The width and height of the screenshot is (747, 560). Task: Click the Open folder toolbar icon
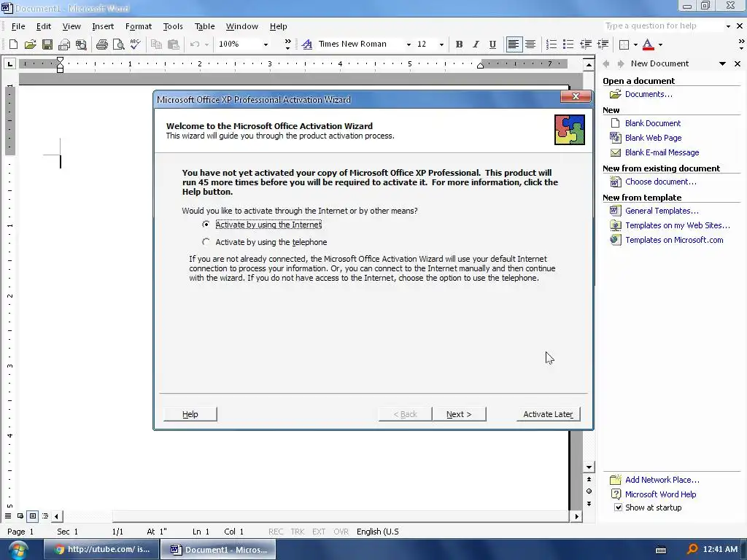[x=30, y=44]
